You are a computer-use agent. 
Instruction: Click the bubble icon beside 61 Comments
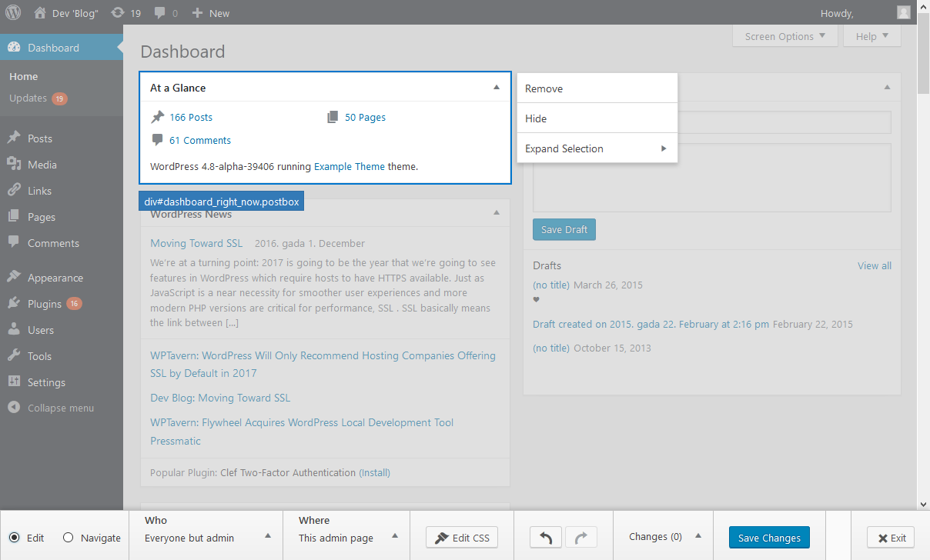158,140
